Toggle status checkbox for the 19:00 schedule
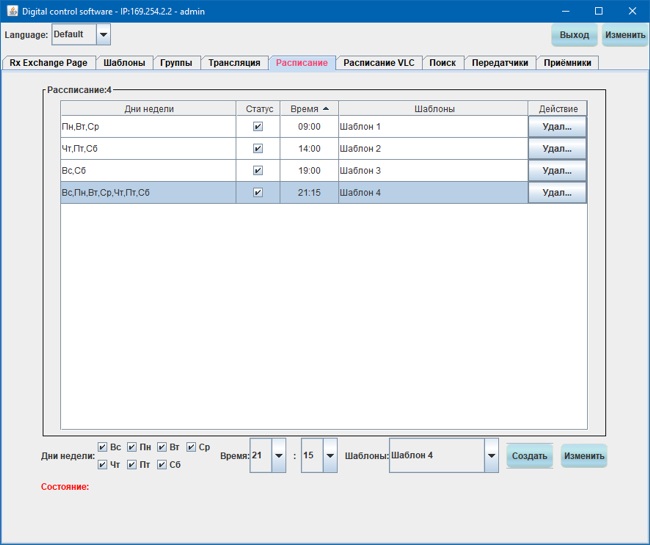 pos(258,171)
